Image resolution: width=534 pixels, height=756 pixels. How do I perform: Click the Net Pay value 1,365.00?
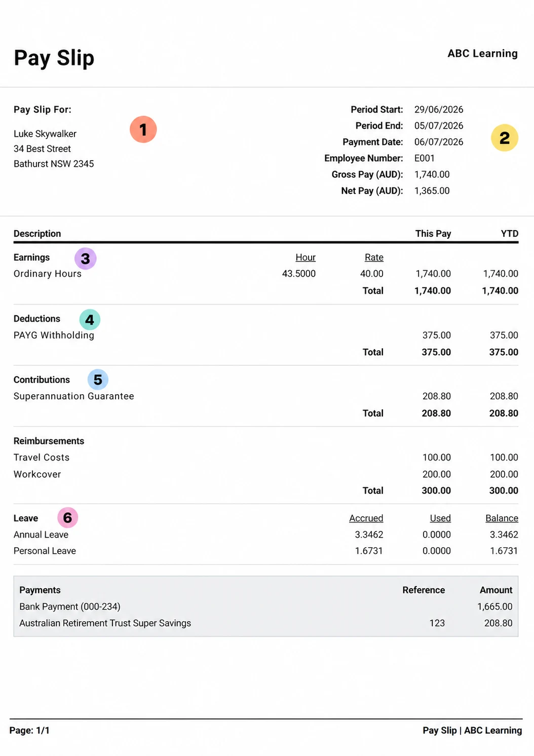point(432,191)
